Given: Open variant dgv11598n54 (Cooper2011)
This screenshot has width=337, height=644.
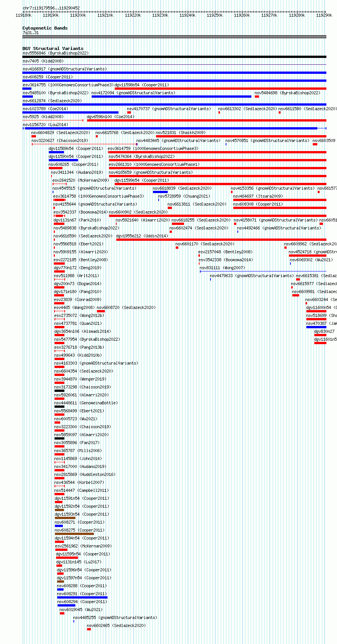Looking at the screenshot, I should [x=142, y=85].
